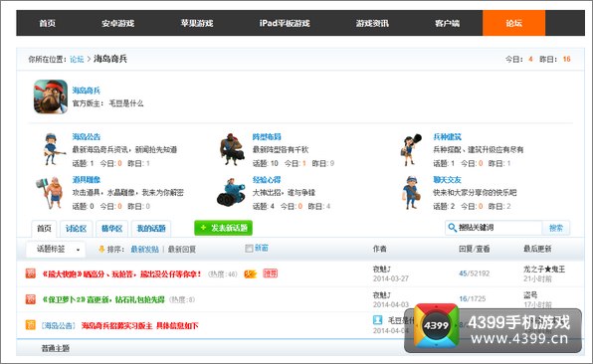Click the 阵型布局 heavy gunner icon
593x364 pixels.
(231, 149)
